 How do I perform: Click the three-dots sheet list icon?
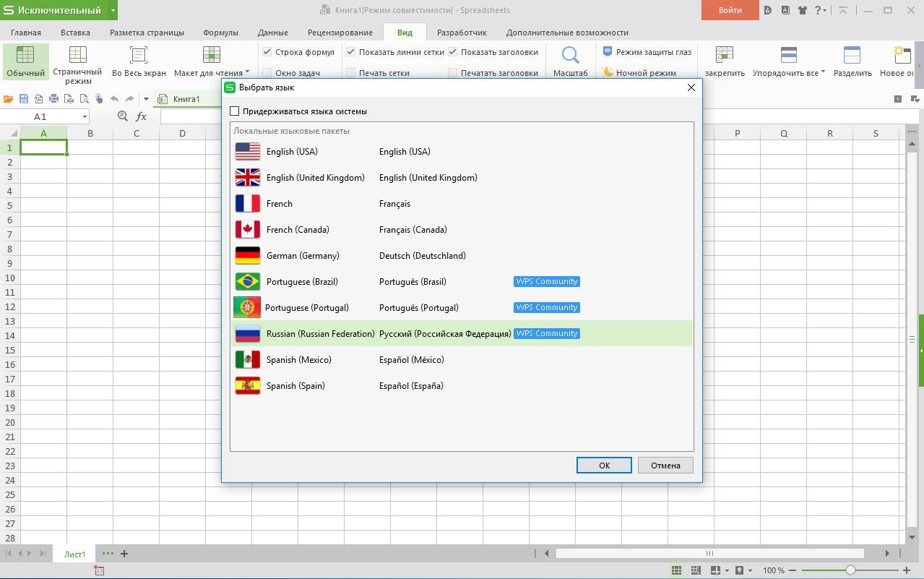coord(108,554)
